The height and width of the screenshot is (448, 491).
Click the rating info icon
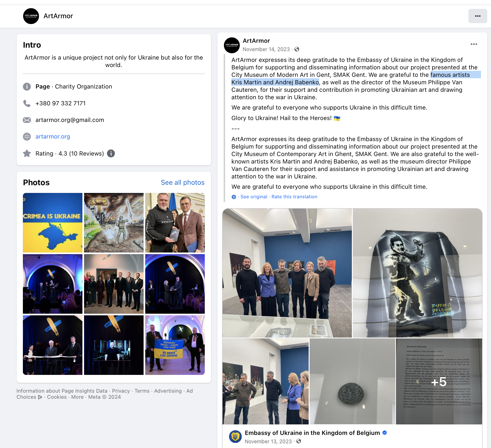point(111,153)
